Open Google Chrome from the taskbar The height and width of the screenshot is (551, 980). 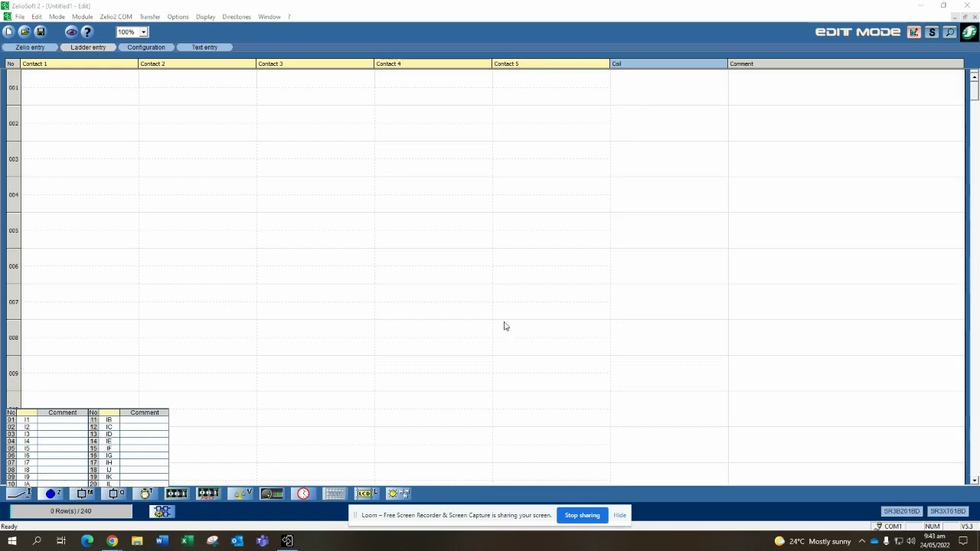click(112, 541)
